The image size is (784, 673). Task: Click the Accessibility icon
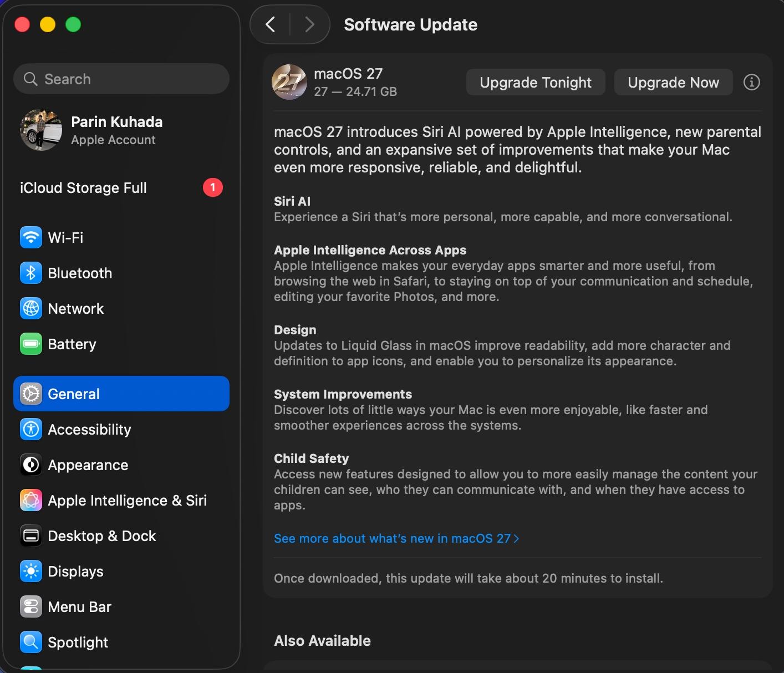[x=31, y=430]
